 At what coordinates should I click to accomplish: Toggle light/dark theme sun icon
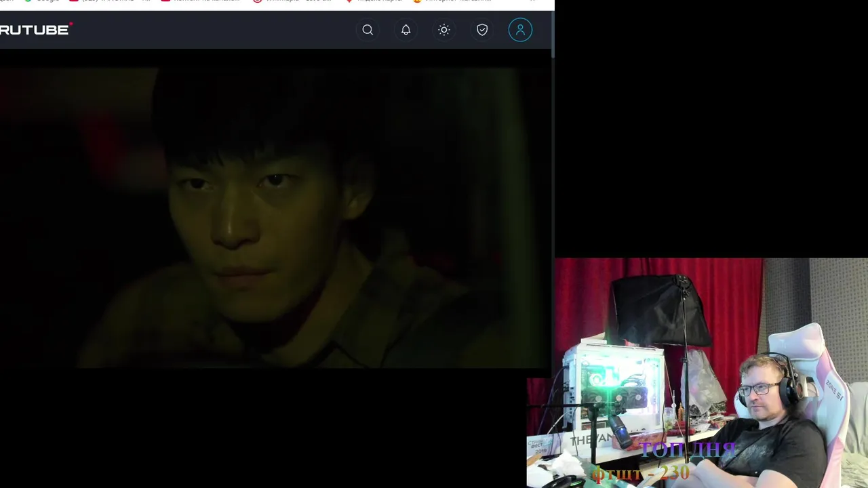click(x=444, y=30)
